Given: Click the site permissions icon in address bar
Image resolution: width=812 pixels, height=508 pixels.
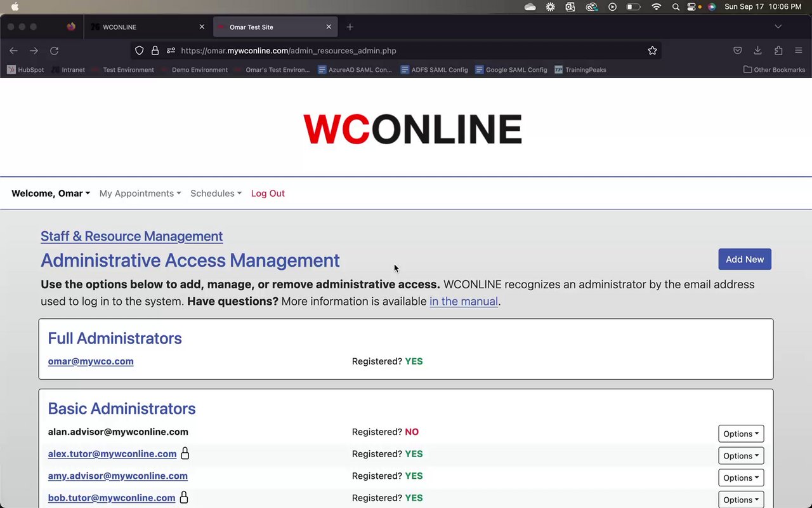Looking at the screenshot, I should point(171,51).
